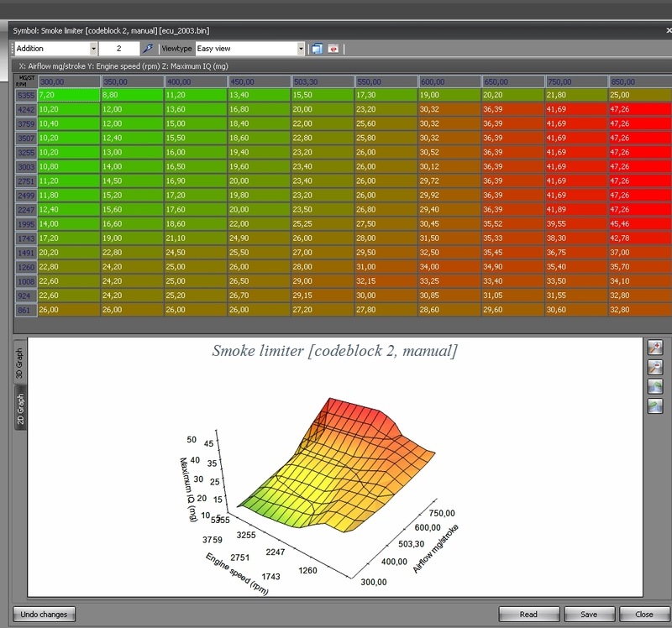Select the 7,20 cell in top row
This screenshot has height=628, width=672.
pyautogui.click(x=69, y=97)
